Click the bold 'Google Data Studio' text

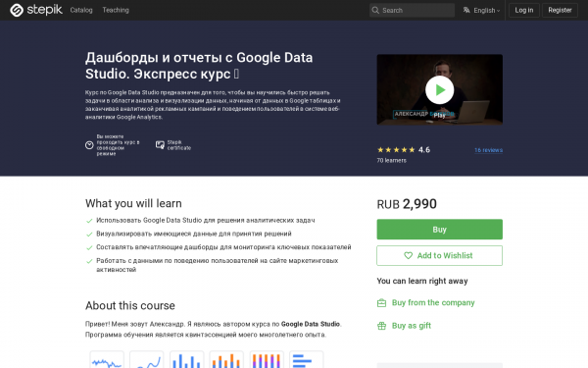coord(311,324)
